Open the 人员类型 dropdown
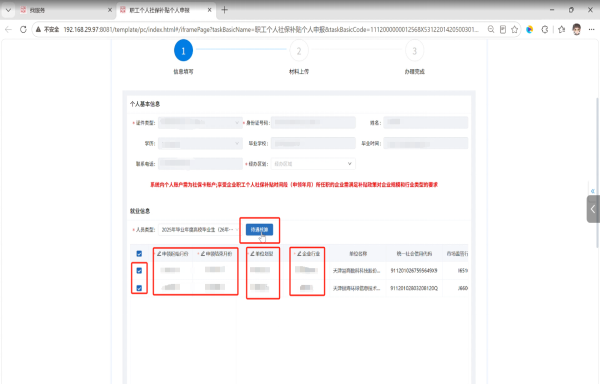Image resolution: width=600 pixels, height=384 pixels. tap(199, 229)
